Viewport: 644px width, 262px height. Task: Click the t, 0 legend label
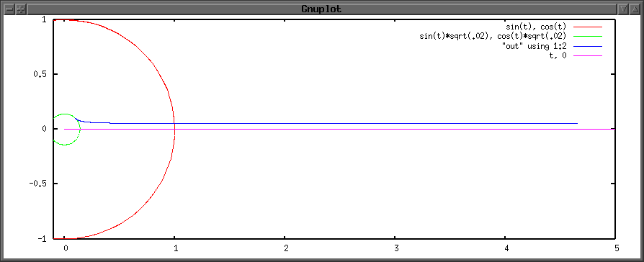tap(558, 56)
